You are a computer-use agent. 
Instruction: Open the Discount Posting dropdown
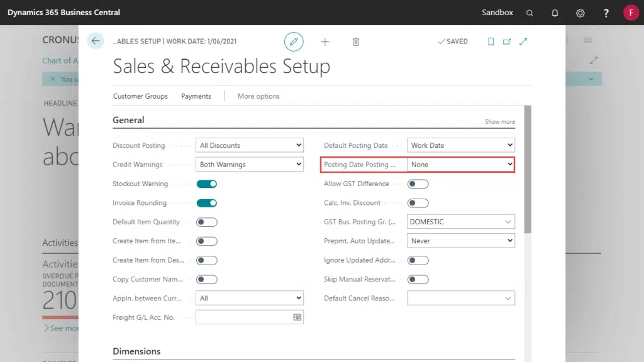(x=250, y=145)
